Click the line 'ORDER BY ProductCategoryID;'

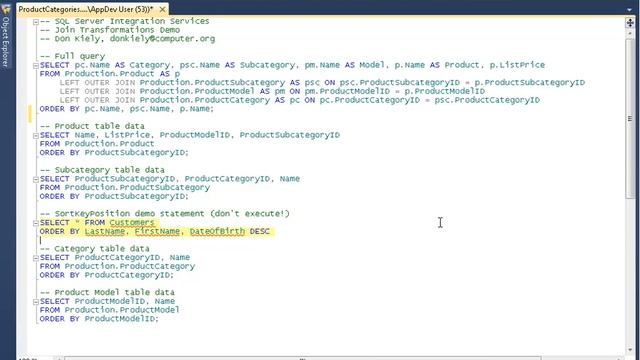pyautogui.click(x=107, y=275)
